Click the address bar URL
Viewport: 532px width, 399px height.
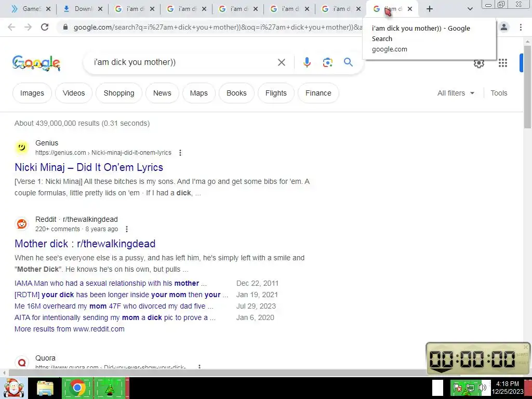(x=217, y=27)
